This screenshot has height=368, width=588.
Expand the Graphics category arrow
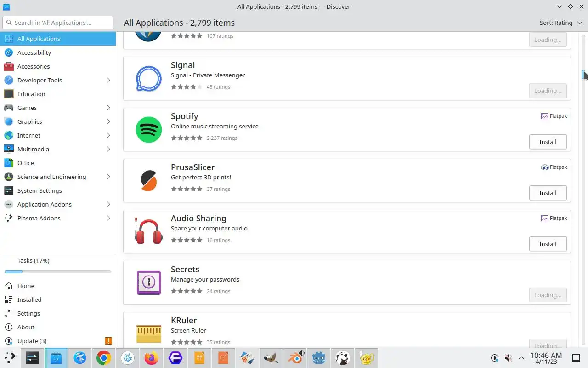coord(108,121)
